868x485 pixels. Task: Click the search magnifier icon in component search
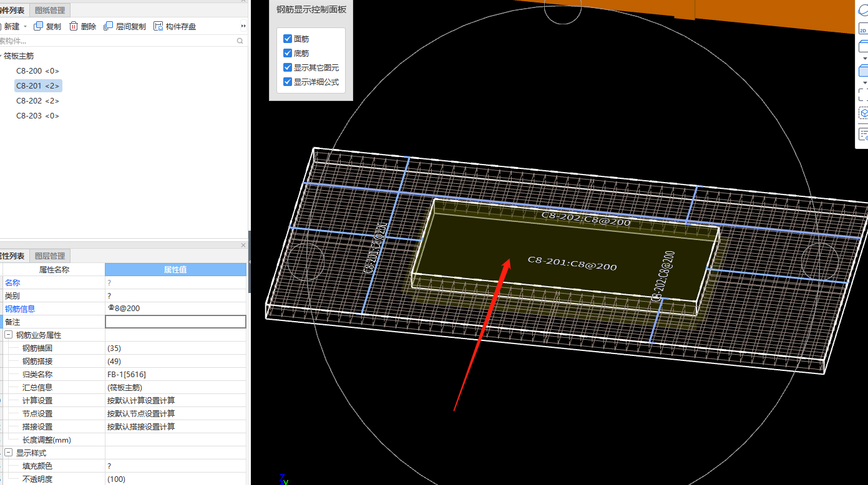coord(240,41)
